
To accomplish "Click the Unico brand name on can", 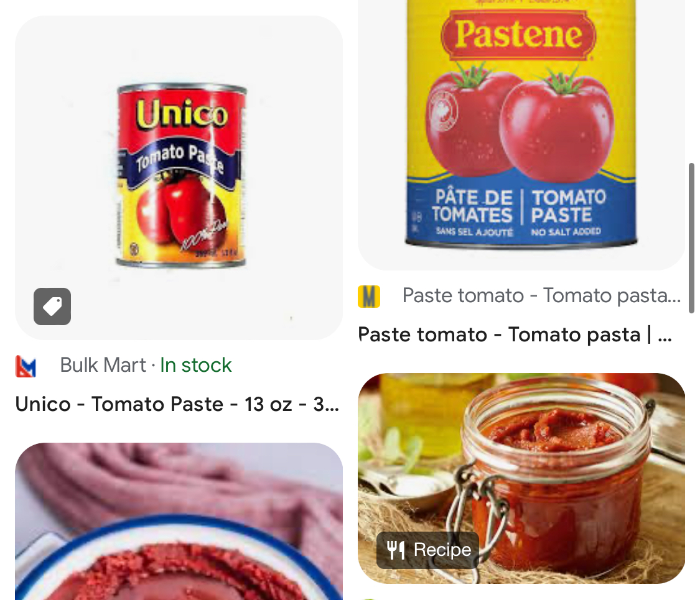I will click(182, 114).
